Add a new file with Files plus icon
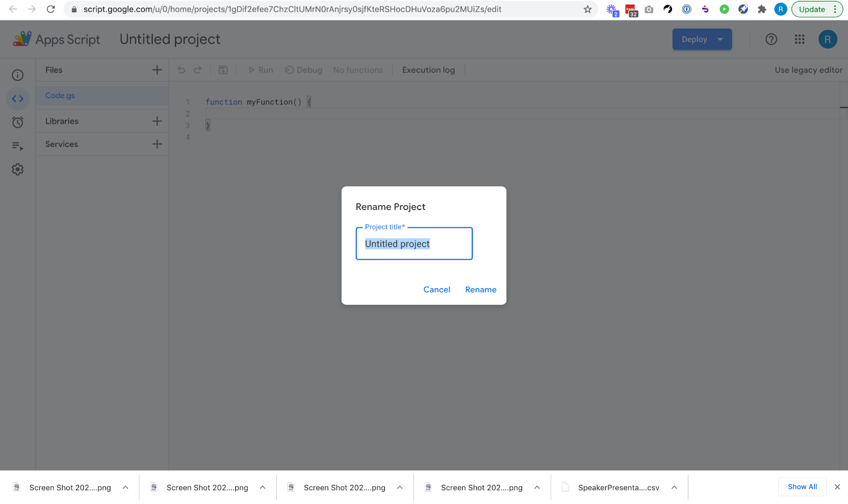 [157, 70]
